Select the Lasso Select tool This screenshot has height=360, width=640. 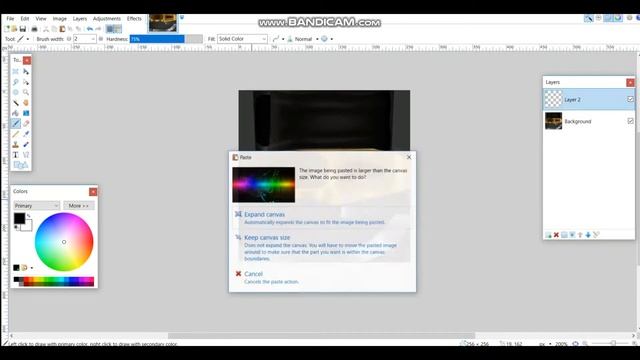pyautogui.click(x=16, y=82)
